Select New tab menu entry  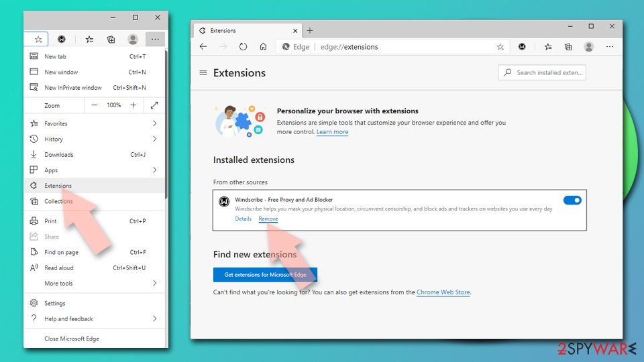[95, 56]
